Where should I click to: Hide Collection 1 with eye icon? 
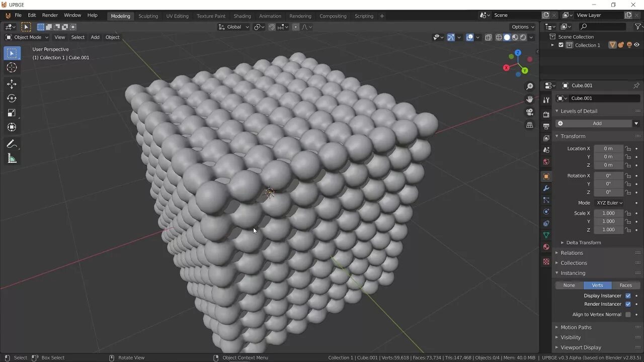(636, 45)
